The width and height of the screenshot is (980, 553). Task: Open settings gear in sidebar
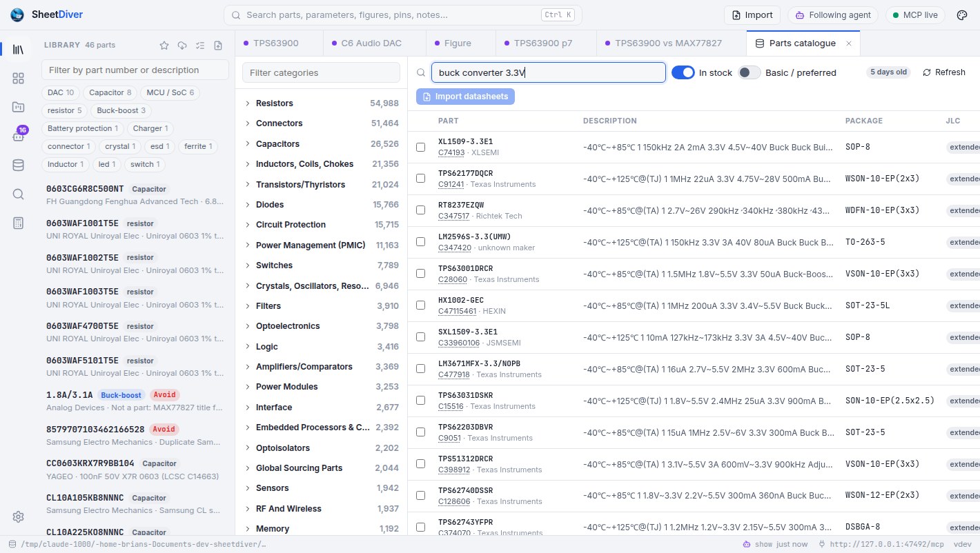[18, 516]
